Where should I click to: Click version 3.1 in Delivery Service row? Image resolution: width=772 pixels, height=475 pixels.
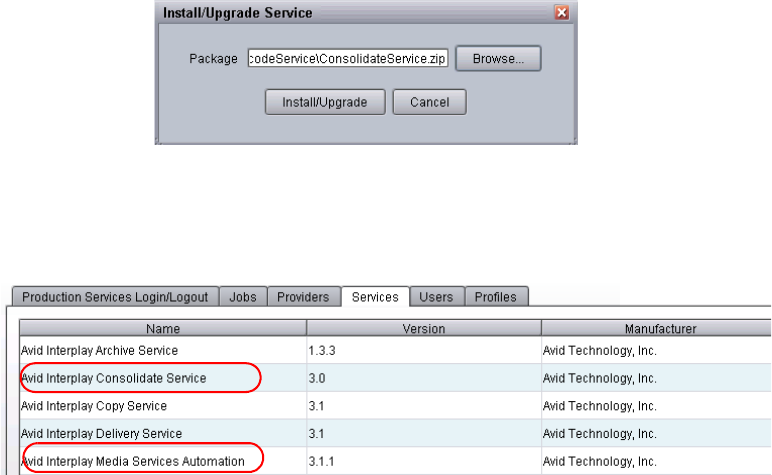(x=316, y=434)
